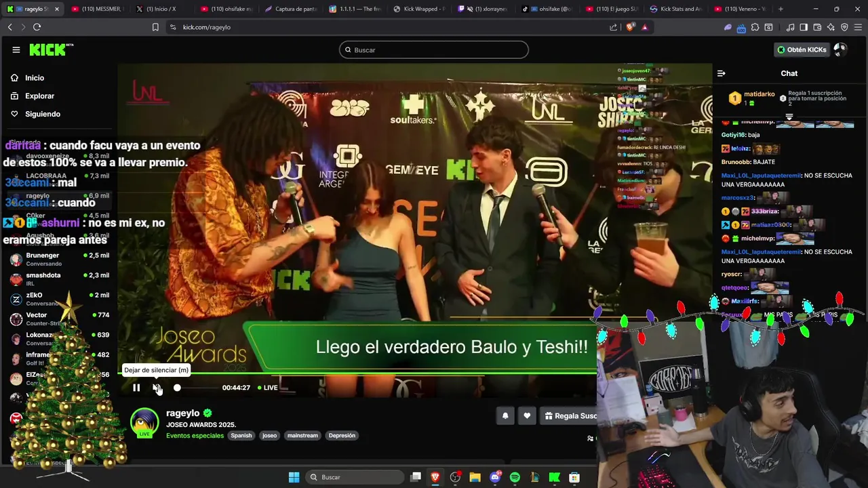Open the Kick hamburger sidebar menu
Image resolution: width=868 pixels, height=488 pixels.
click(16, 49)
